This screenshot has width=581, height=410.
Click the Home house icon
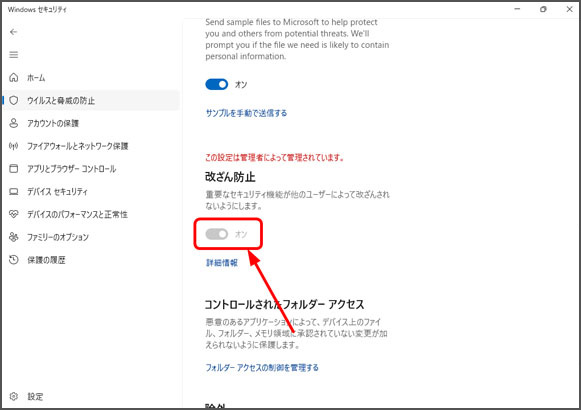(14, 77)
